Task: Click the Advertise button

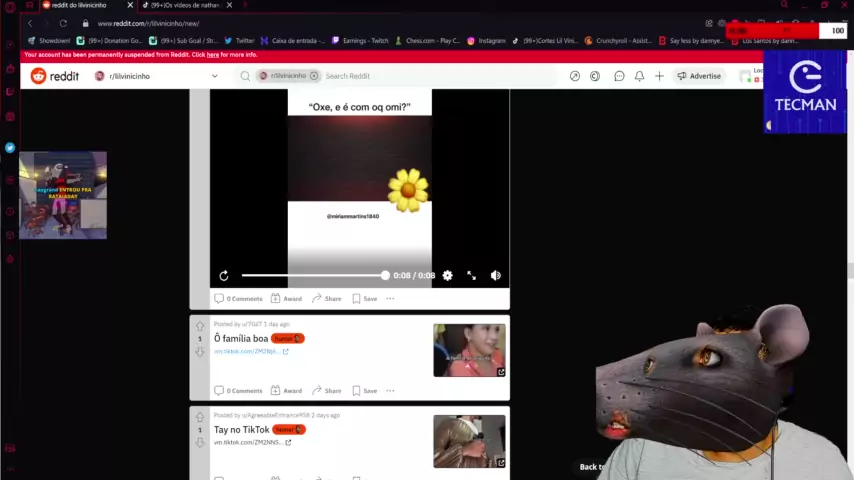Action: (699, 76)
